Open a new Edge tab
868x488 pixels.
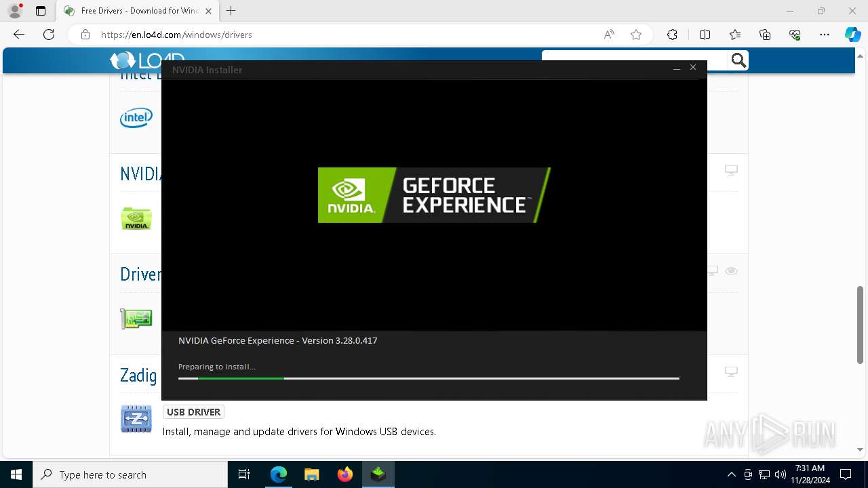[x=231, y=11]
